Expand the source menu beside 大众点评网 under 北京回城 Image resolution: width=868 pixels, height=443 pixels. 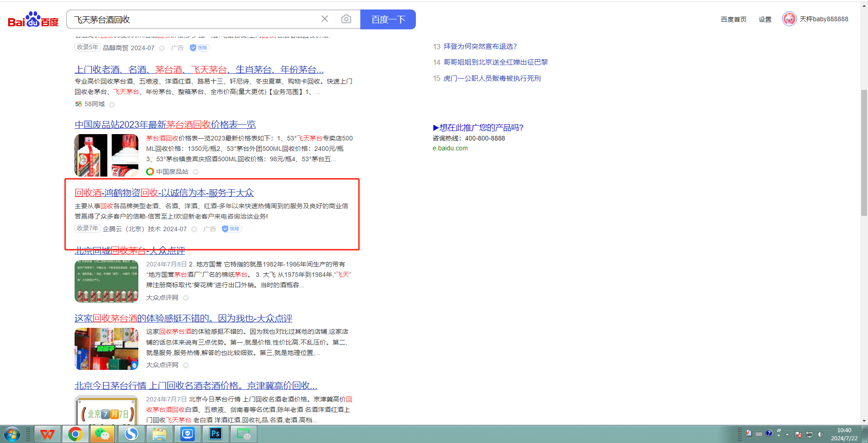[x=186, y=298]
